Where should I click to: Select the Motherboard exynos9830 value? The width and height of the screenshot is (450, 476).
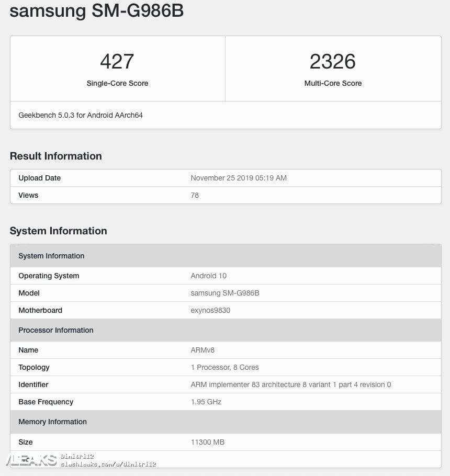(x=211, y=310)
